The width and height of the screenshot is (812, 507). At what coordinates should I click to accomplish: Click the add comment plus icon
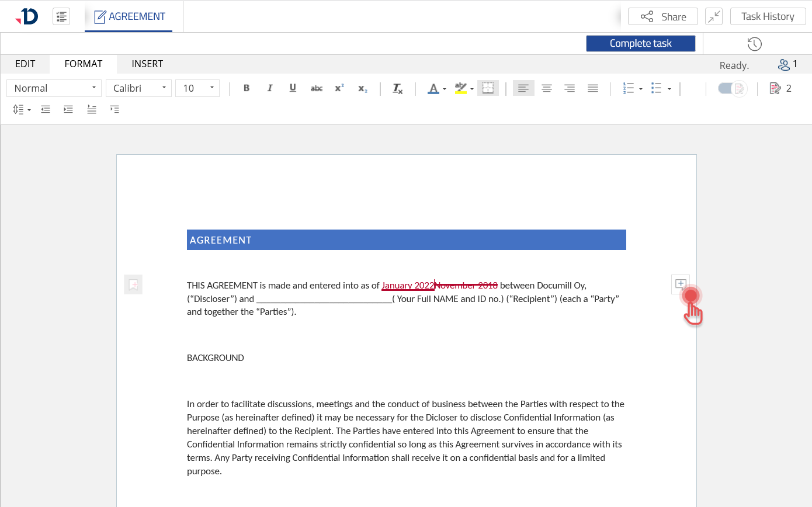[681, 284]
